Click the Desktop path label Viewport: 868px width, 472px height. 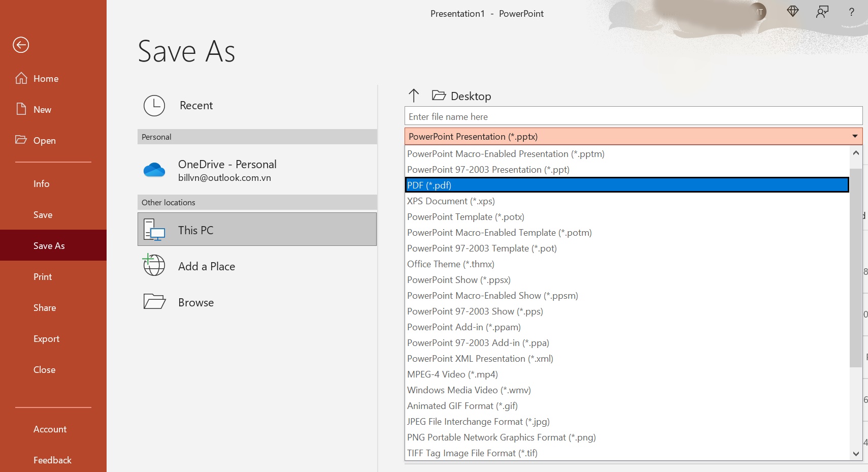tap(471, 96)
